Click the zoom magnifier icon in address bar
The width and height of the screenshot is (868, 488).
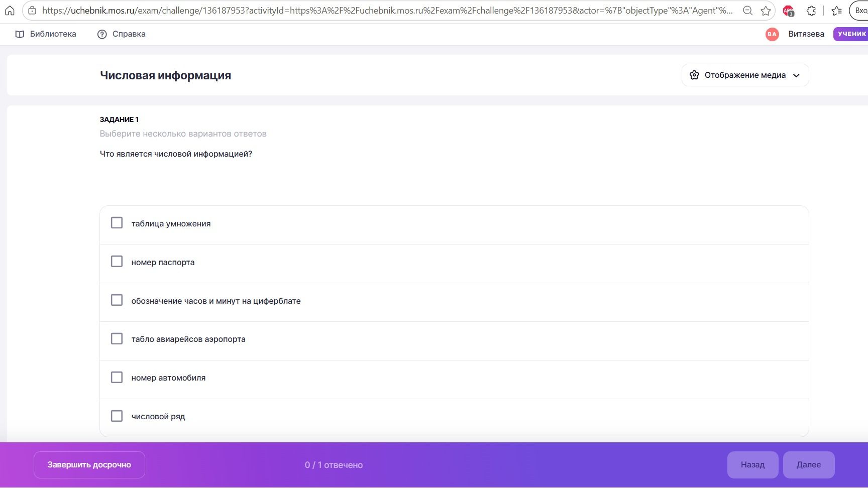(x=747, y=11)
